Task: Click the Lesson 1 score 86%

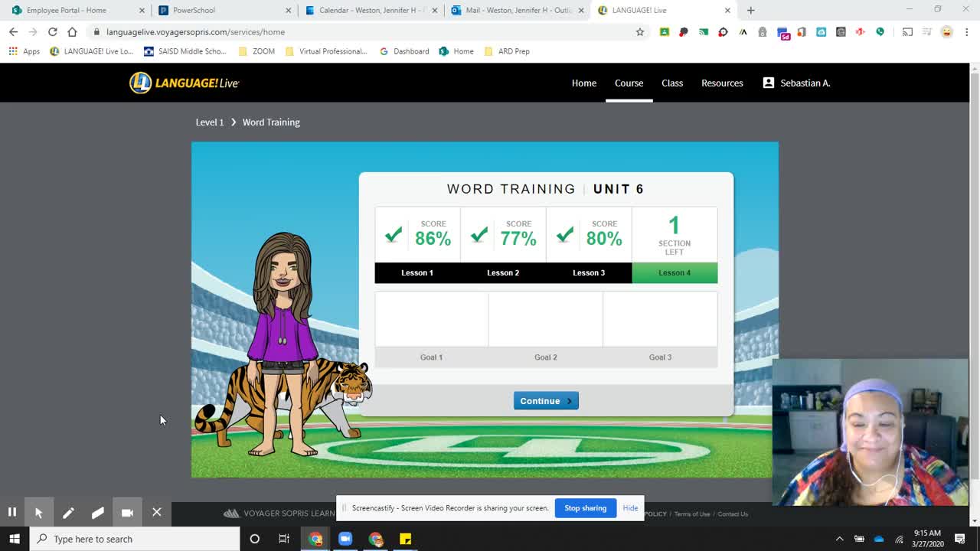Action: [433, 238]
